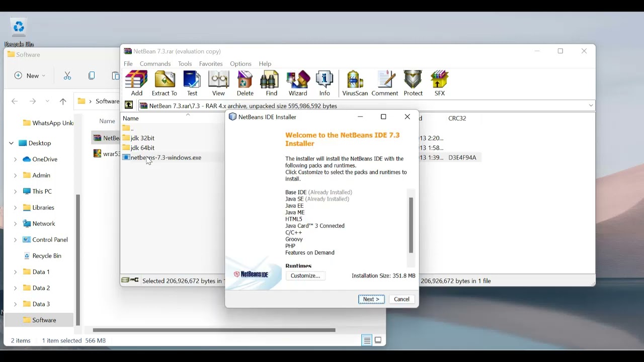Select the Software folder in sidebar
The height and width of the screenshot is (362, 644).
(x=39, y=320)
